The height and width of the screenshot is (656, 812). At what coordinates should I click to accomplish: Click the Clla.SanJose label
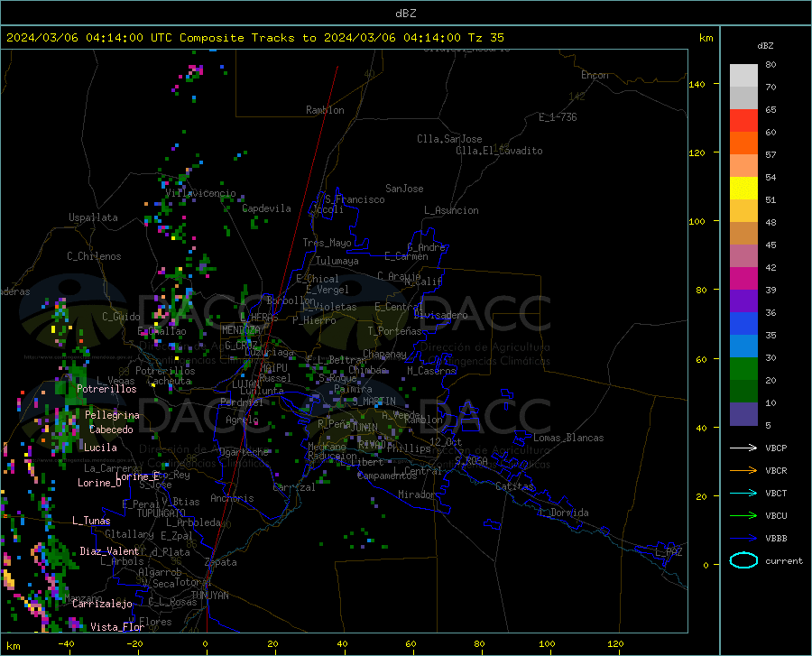[449, 139]
